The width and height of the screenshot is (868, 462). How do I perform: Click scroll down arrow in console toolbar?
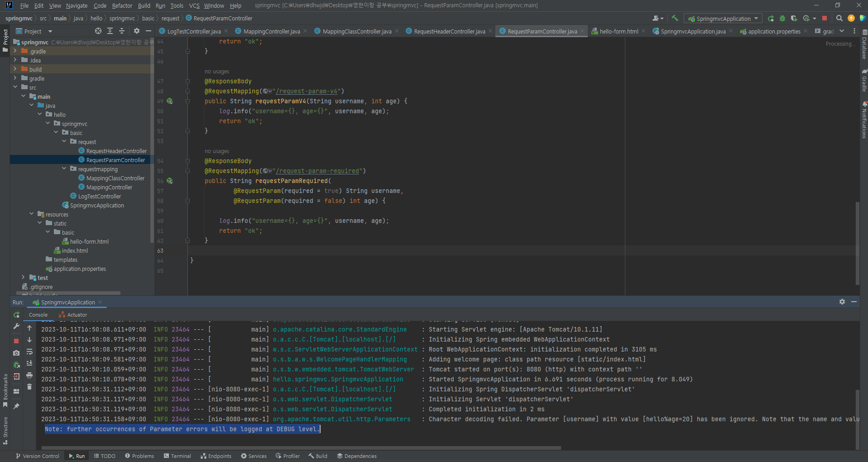(x=29, y=340)
